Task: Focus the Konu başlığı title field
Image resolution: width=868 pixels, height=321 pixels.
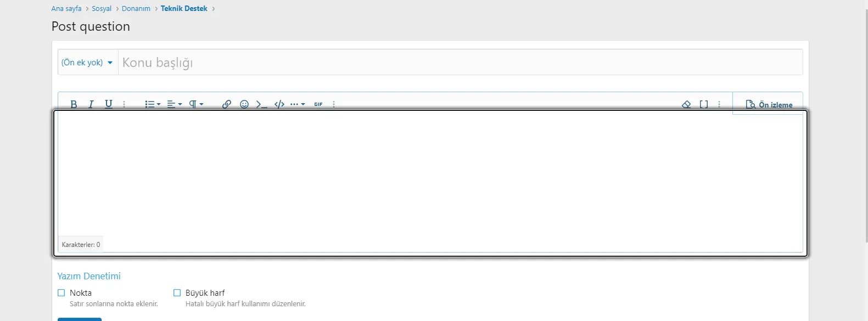Action: (460, 63)
